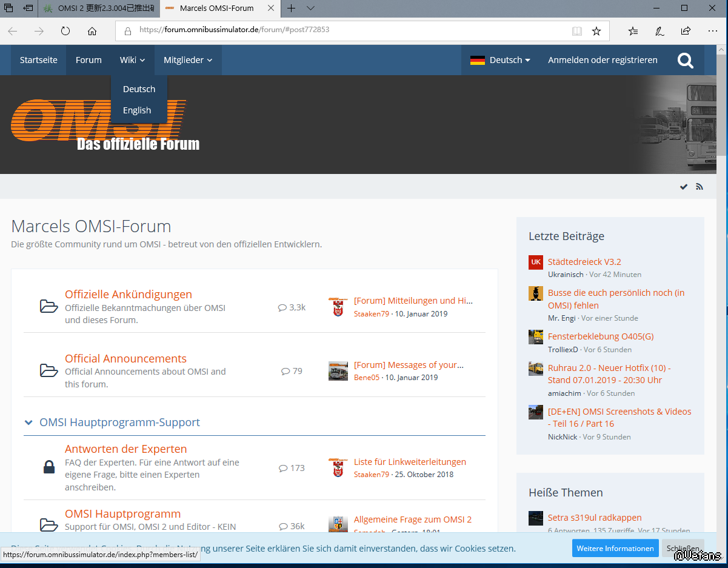Click Weitere Informationen cookie button

pos(615,548)
